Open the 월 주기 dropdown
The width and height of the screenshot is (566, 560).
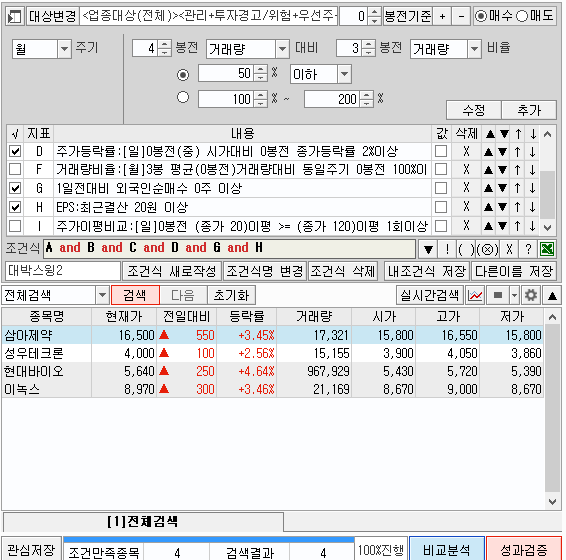coord(64,49)
